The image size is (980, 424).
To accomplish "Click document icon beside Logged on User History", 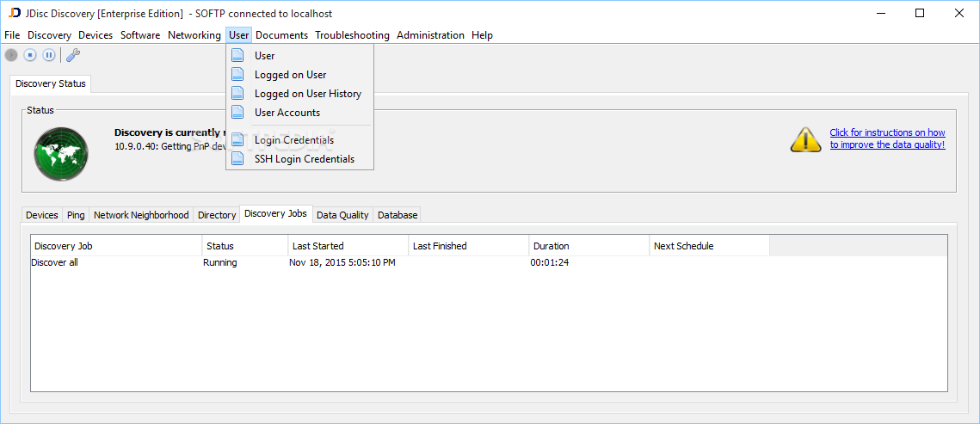I will pyautogui.click(x=237, y=94).
